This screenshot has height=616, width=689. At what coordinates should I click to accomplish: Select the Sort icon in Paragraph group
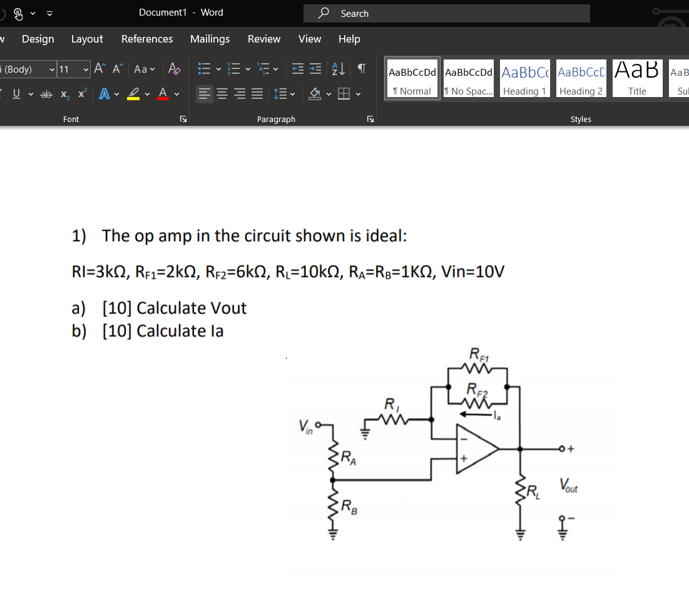pos(338,69)
